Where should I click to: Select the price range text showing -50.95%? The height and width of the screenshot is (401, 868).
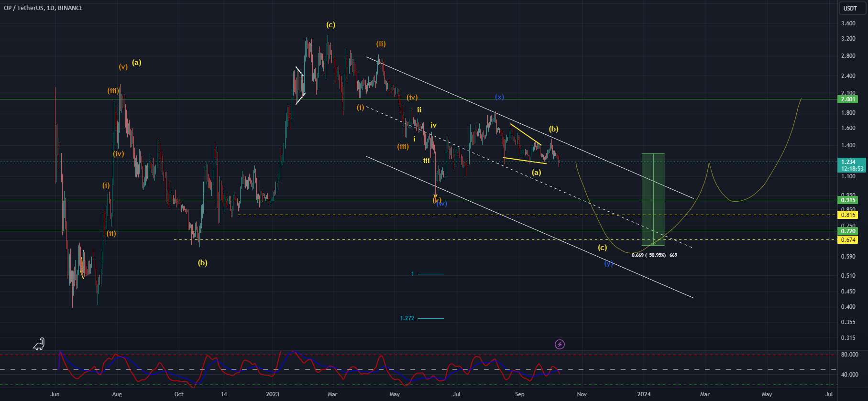(653, 255)
